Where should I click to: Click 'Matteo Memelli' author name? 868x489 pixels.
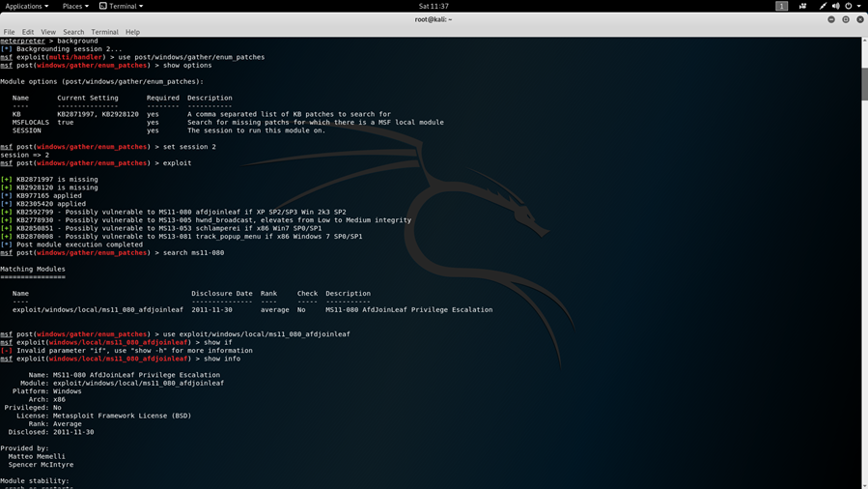coord(37,457)
